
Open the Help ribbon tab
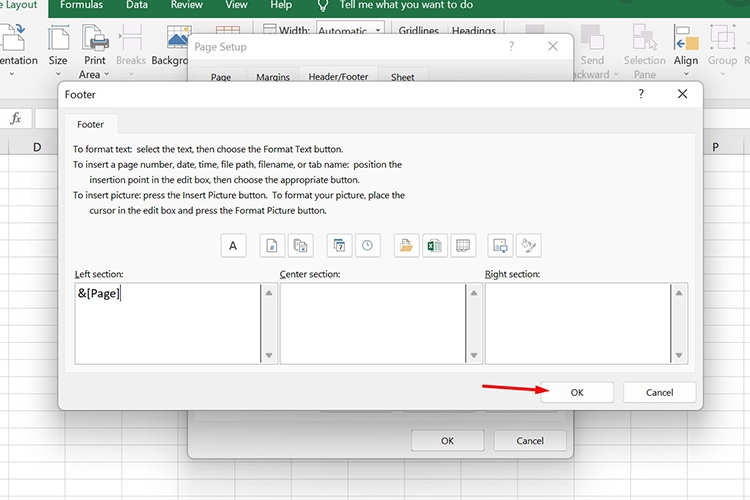(281, 5)
